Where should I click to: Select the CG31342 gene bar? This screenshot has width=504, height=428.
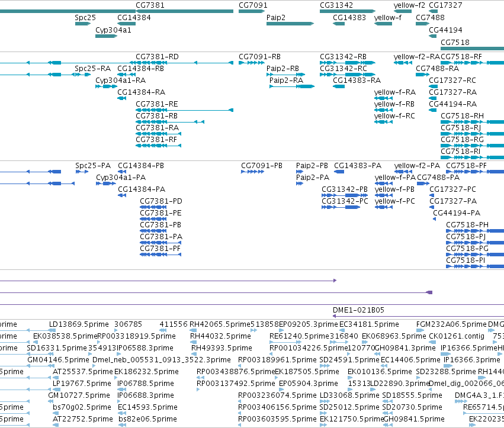(x=348, y=11)
